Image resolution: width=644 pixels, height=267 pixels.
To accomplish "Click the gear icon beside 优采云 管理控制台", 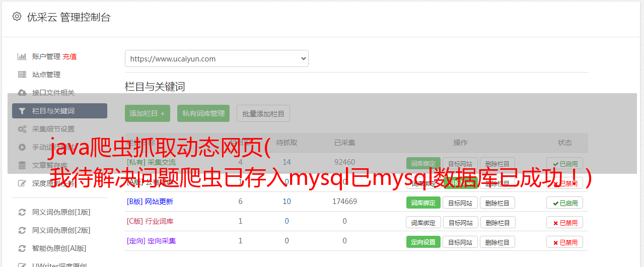I will [17, 17].
